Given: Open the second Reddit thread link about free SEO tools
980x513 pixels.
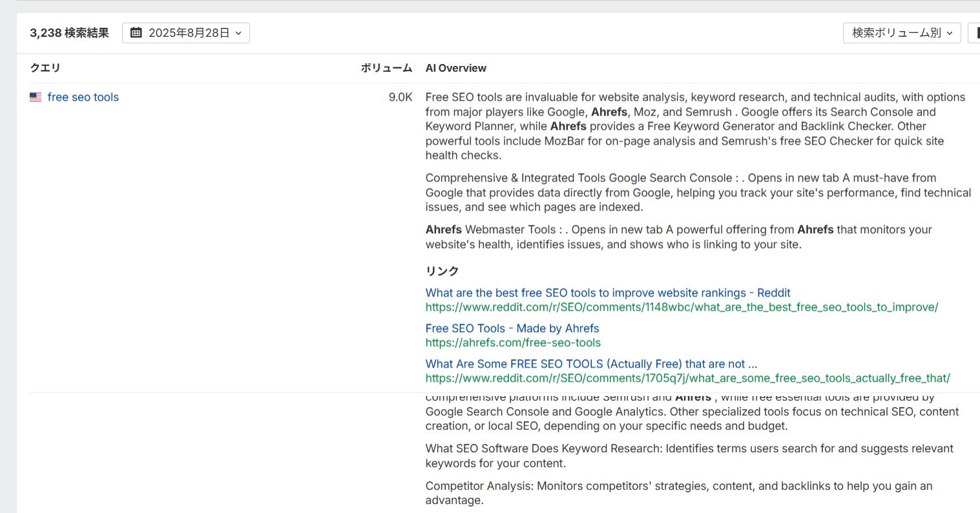Looking at the screenshot, I should point(590,364).
